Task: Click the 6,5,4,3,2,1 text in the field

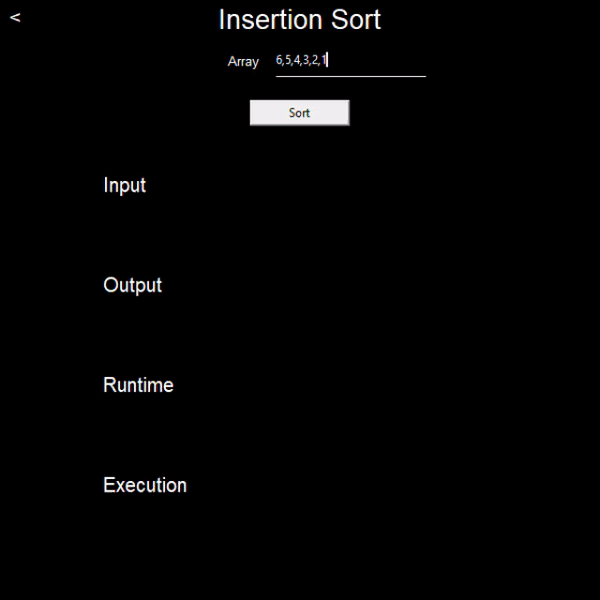Action: pos(301,60)
